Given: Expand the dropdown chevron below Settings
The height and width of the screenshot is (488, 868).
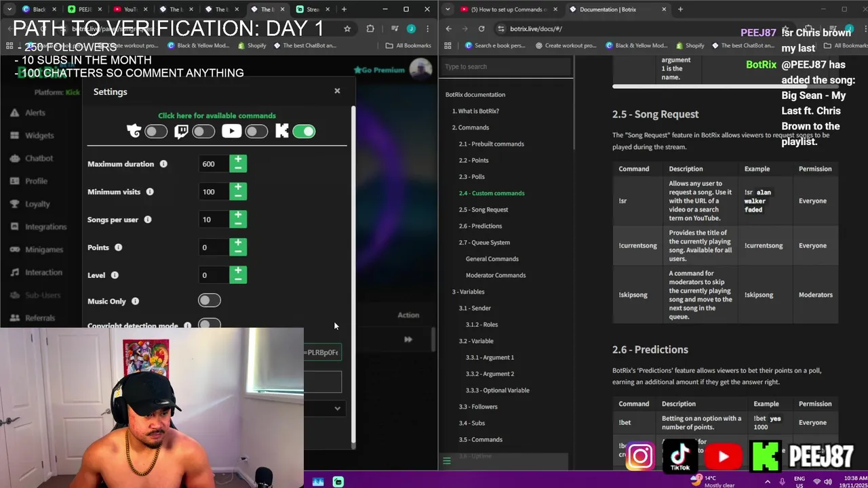Looking at the screenshot, I should click(x=337, y=408).
